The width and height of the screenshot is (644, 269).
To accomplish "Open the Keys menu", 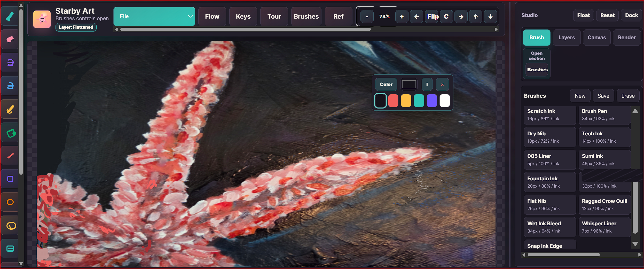I will 243,16.
